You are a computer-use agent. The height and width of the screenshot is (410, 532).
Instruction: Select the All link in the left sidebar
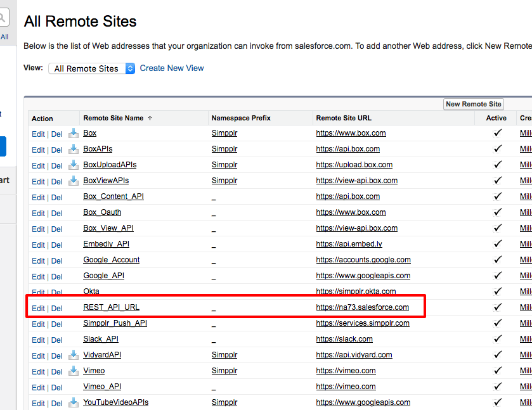pyautogui.click(x=4, y=36)
